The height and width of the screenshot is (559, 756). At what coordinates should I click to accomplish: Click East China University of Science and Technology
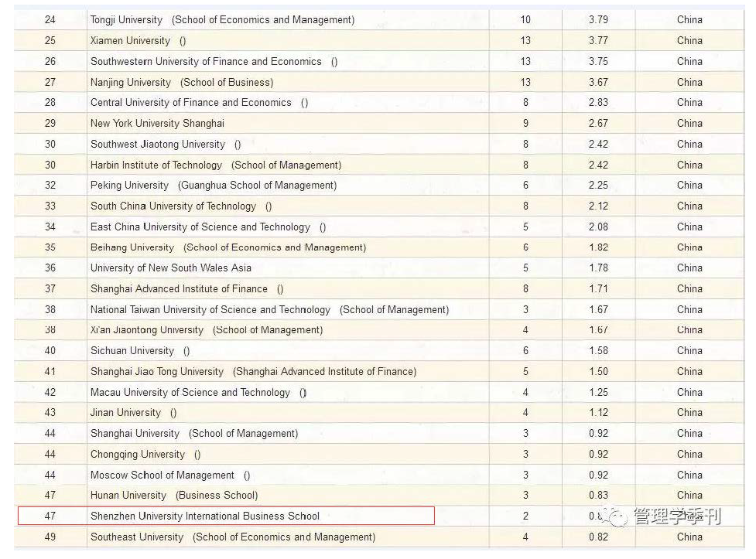(208, 227)
